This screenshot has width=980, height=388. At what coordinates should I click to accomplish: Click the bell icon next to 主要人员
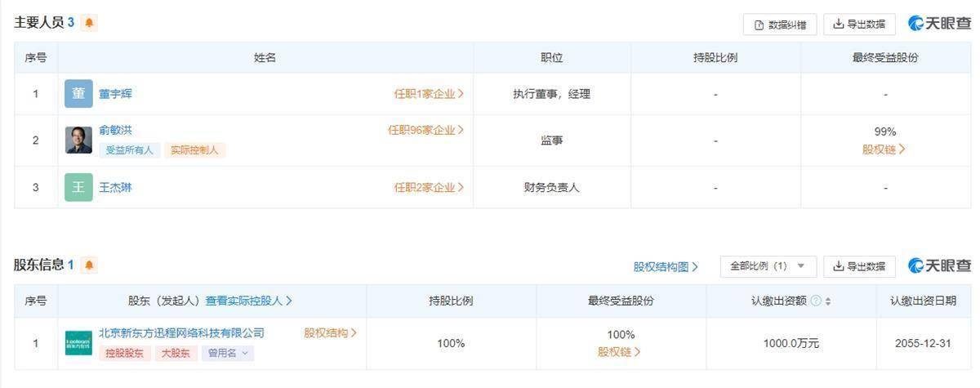(x=89, y=23)
